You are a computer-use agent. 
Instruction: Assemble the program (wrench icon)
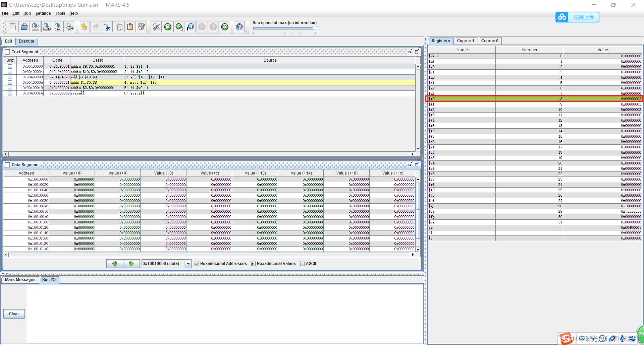point(156,27)
